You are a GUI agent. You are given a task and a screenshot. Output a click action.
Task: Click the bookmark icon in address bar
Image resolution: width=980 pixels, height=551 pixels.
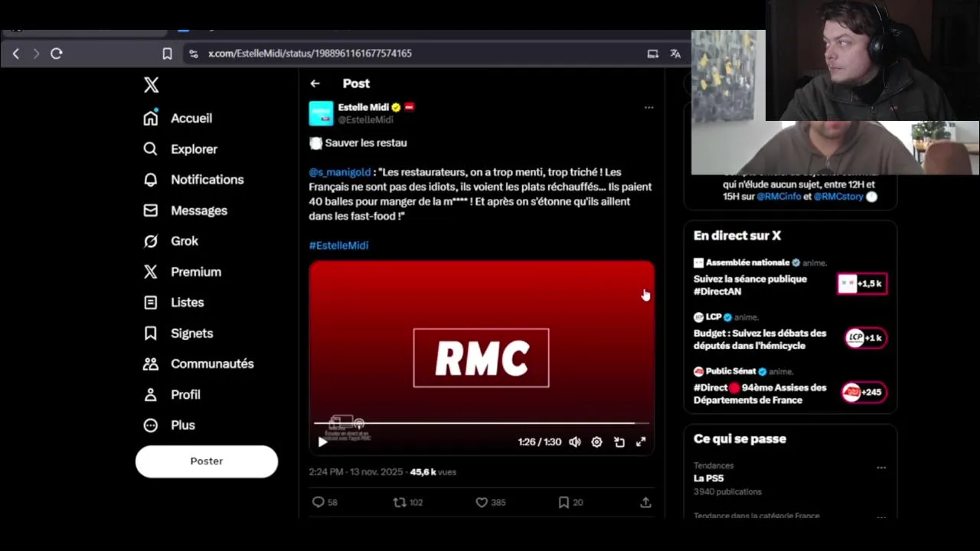pos(167,54)
